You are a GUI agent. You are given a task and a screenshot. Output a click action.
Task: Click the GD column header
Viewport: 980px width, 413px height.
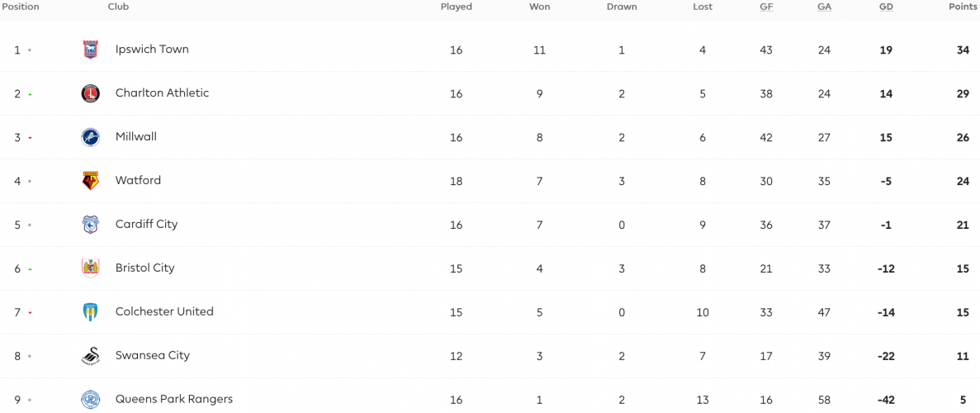(886, 7)
